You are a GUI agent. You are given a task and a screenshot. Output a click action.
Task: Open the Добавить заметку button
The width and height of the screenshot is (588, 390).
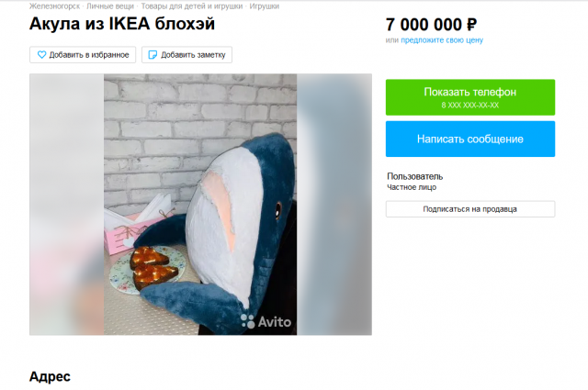point(187,55)
